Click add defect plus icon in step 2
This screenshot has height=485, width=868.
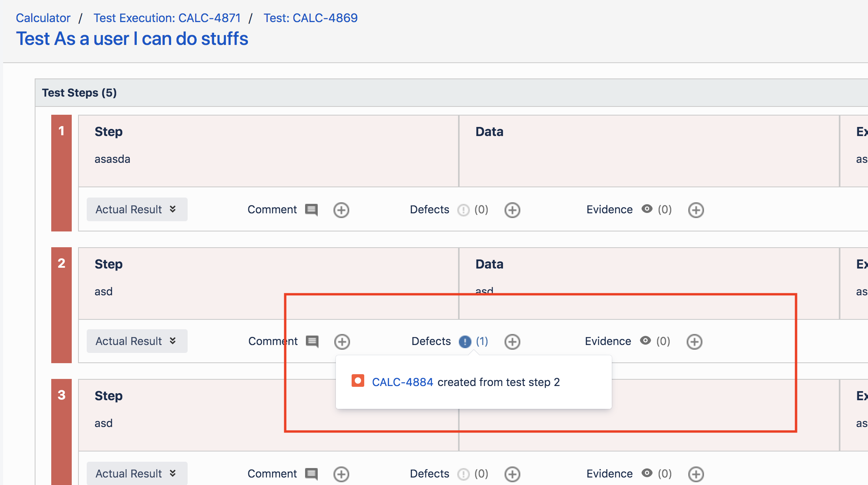pos(512,341)
